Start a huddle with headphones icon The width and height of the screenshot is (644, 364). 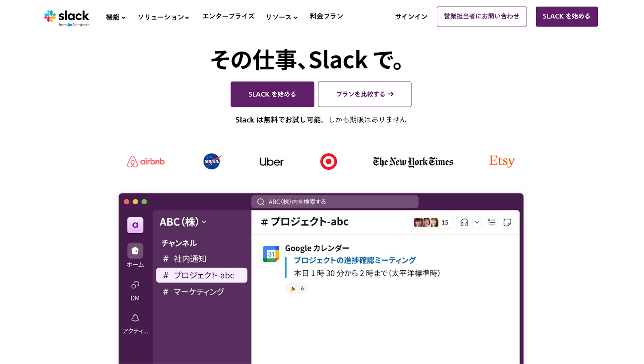click(x=464, y=222)
